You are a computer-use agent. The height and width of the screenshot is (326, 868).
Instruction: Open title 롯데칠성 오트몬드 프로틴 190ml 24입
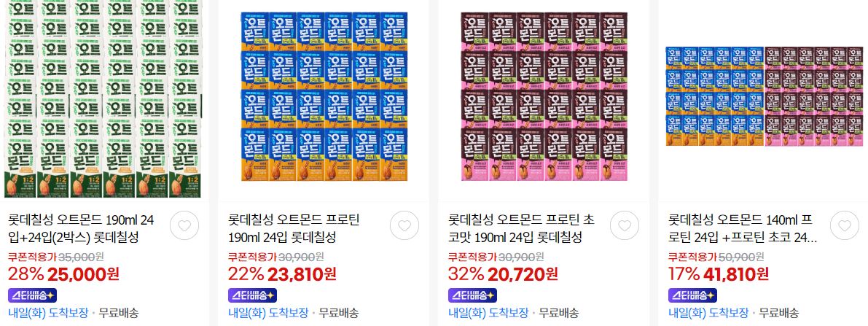click(294, 229)
